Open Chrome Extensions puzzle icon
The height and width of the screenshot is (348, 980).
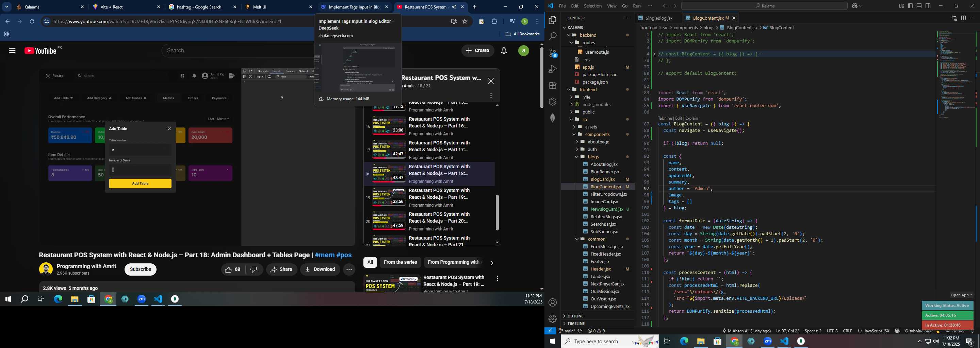(x=494, y=22)
